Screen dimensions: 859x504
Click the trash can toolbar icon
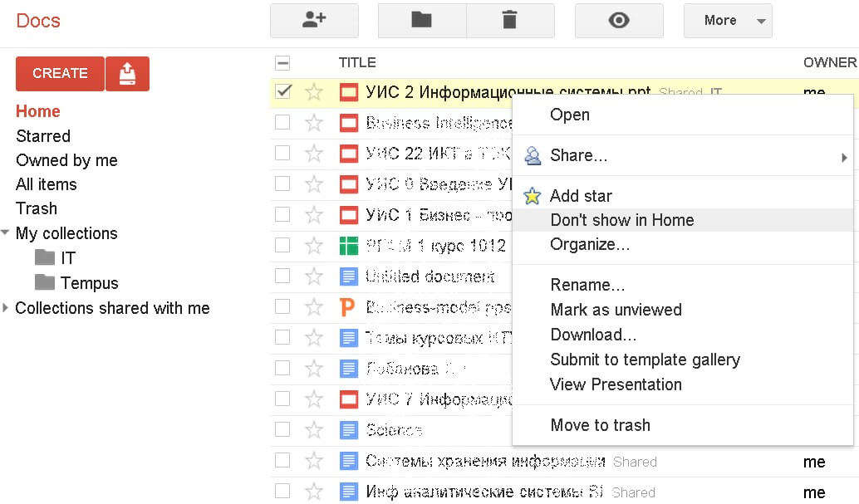pos(510,21)
